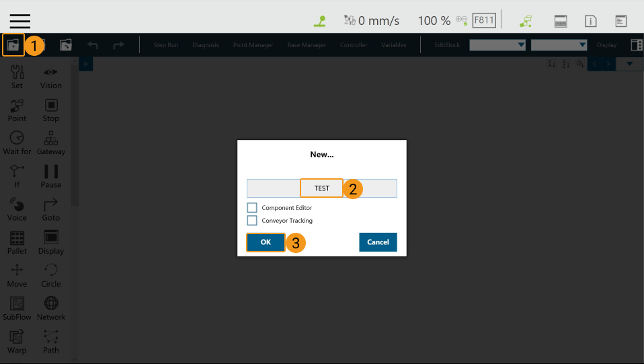The image size is (644, 364).
Task: Select the Stop node
Action: coord(51,110)
